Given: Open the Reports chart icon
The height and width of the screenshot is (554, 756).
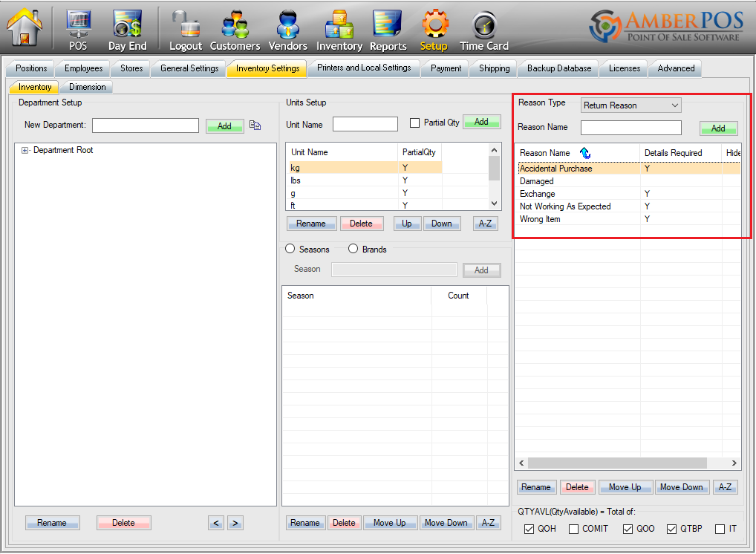Looking at the screenshot, I should (x=388, y=30).
